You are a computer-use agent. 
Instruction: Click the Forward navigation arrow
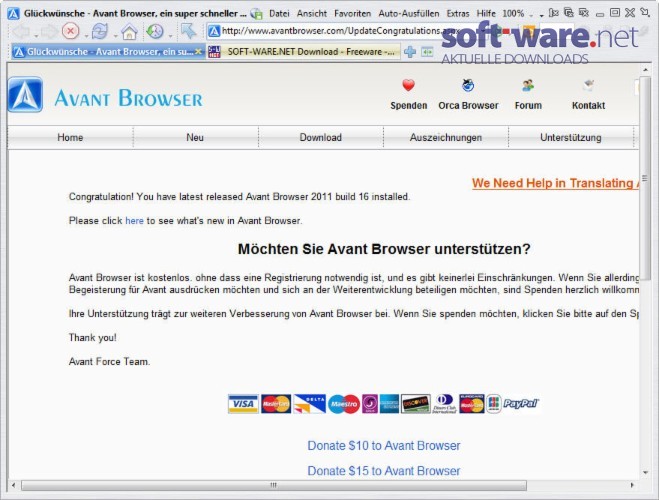pos(50,32)
